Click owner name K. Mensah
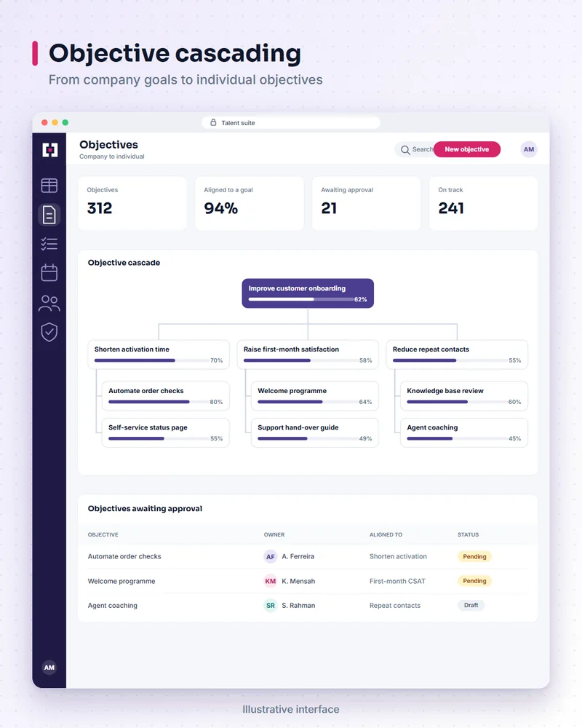 (298, 581)
